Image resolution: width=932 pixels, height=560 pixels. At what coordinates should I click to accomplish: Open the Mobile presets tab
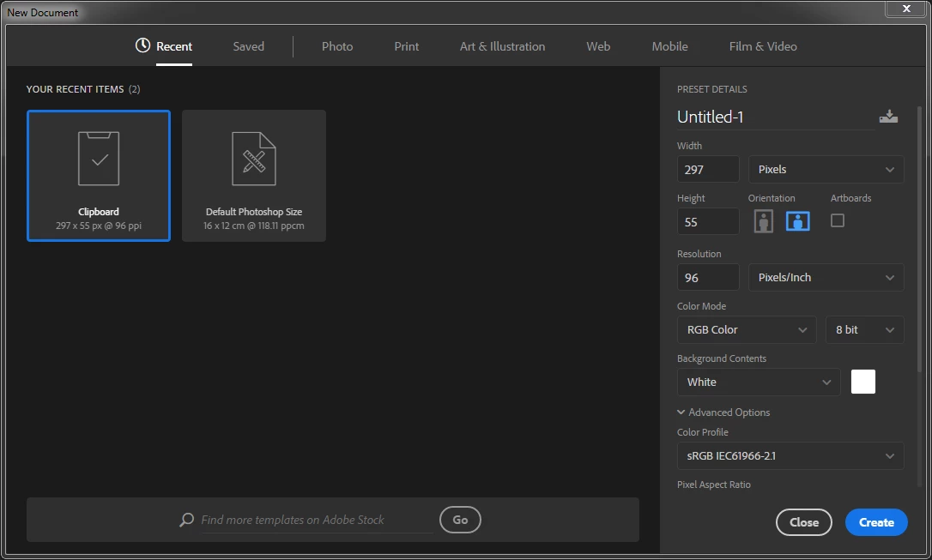669,46
